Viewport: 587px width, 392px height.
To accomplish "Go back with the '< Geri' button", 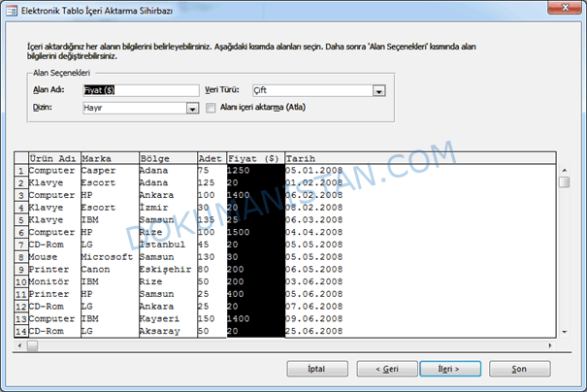I will coord(387,369).
